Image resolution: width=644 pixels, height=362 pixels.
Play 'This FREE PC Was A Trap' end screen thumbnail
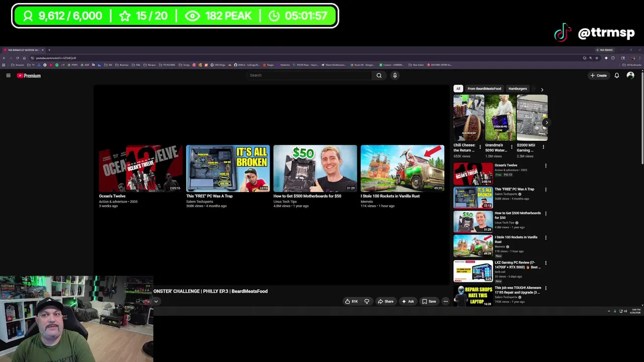click(x=228, y=168)
